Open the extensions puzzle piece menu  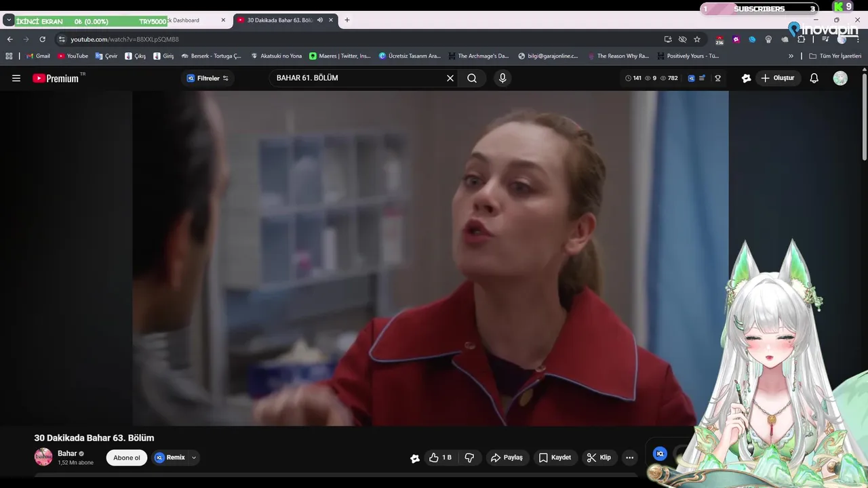(x=801, y=39)
